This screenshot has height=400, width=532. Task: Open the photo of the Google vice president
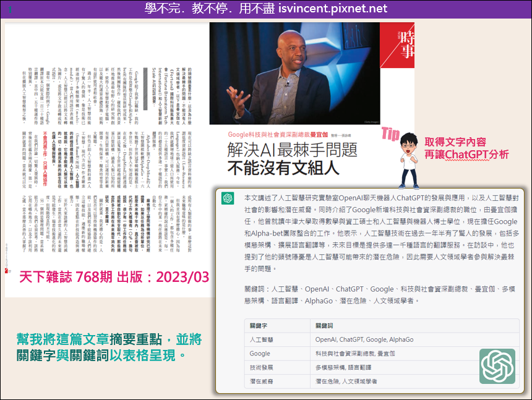[x=294, y=73]
